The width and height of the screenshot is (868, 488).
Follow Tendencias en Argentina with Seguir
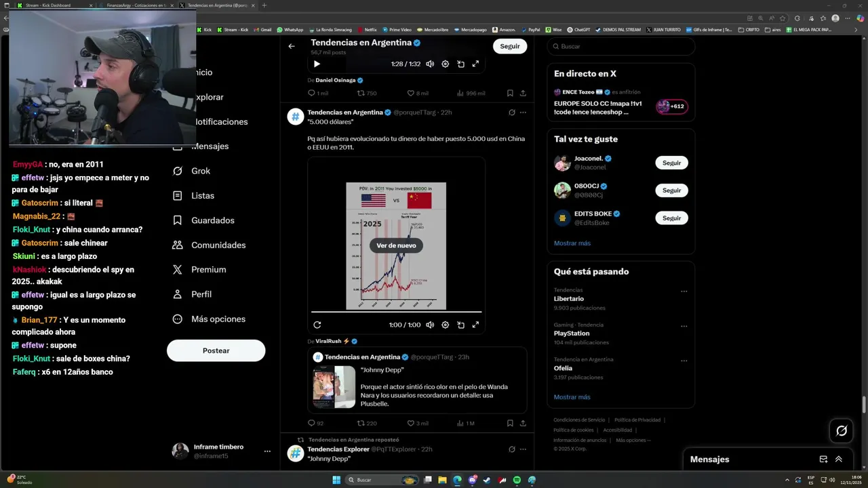pyautogui.click(x=510, y=46)
